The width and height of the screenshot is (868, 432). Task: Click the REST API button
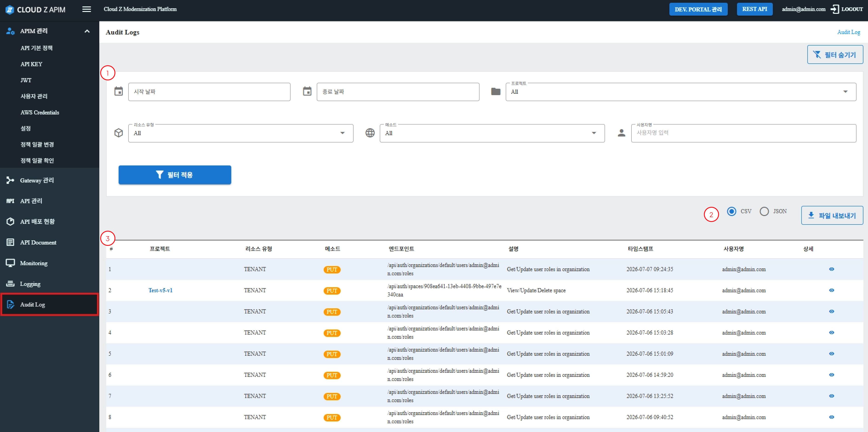[754, 9]
